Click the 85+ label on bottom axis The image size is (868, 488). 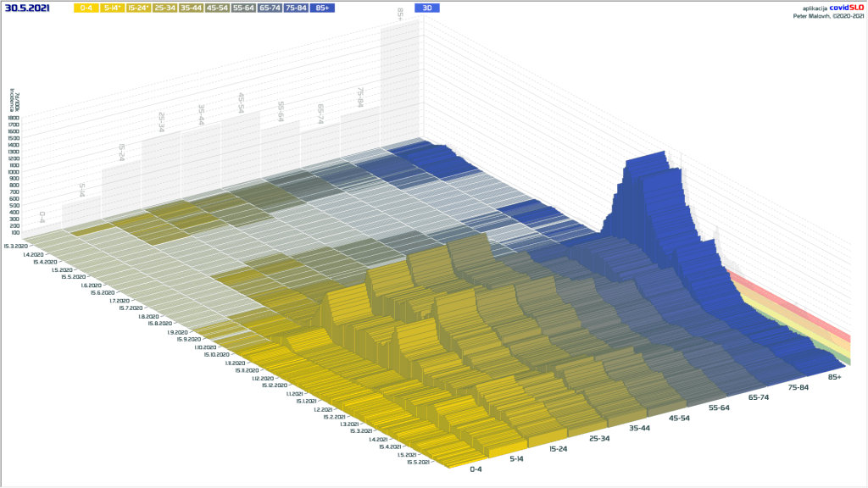click(x=834, y=376)
